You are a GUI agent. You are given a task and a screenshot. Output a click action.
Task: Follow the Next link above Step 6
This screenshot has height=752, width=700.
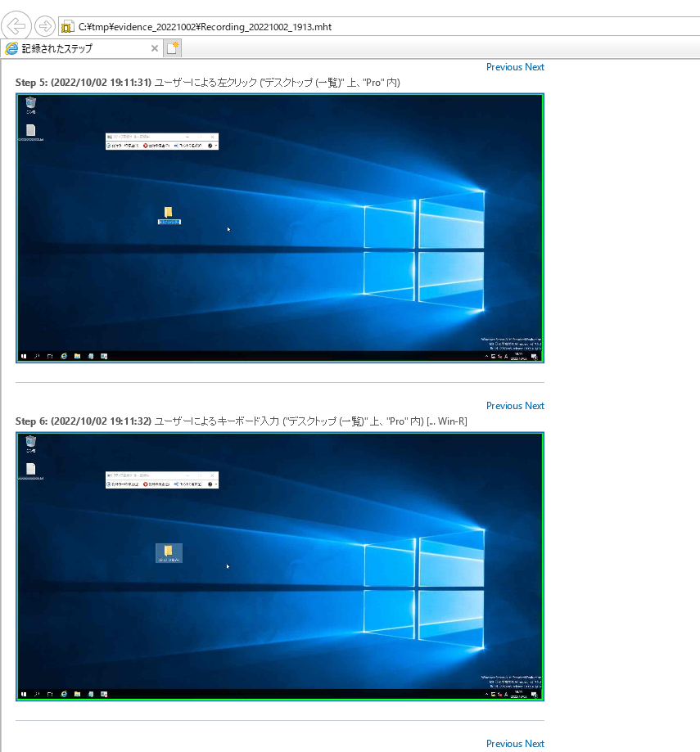(535, 406)
